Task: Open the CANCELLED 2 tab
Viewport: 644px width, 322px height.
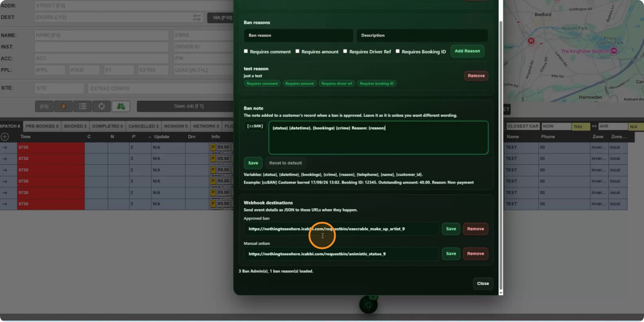Action: click(143, 126)
